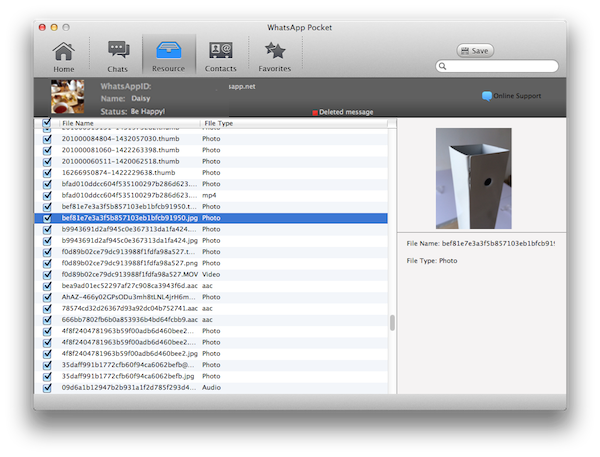Toggle the select-all checkbox in header
The height and width of the screenshot is (457, 600).
tap(47, 123)
